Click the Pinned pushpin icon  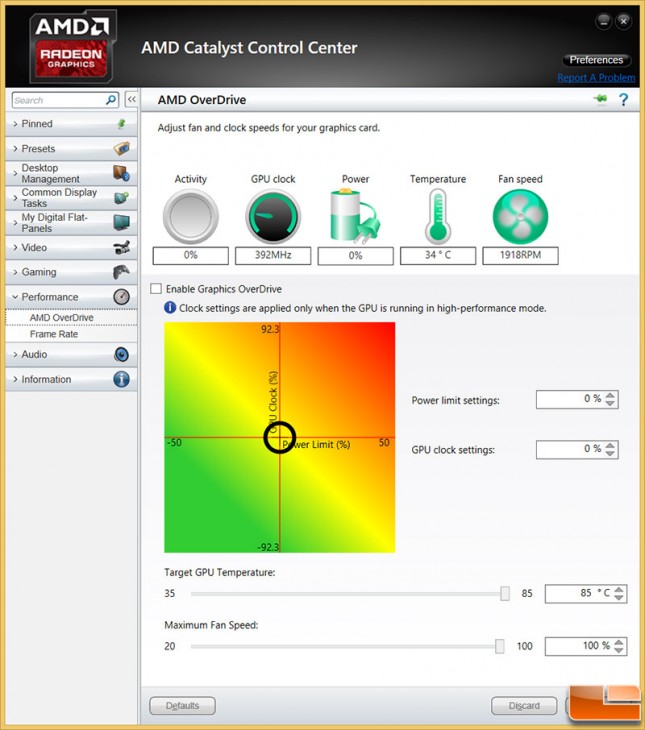click(121, 124)
